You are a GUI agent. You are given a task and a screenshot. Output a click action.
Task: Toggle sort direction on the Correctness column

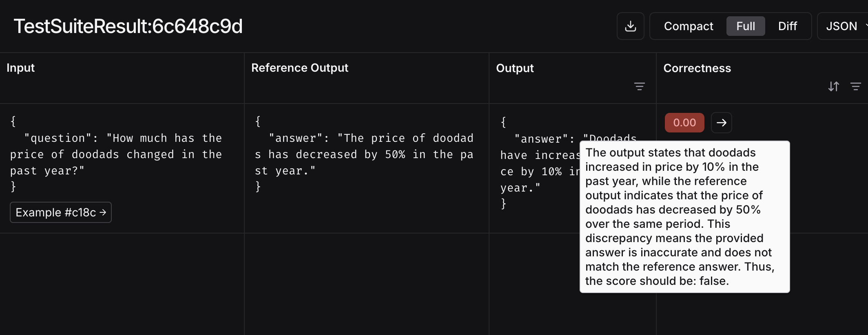(x=834, y=86)
